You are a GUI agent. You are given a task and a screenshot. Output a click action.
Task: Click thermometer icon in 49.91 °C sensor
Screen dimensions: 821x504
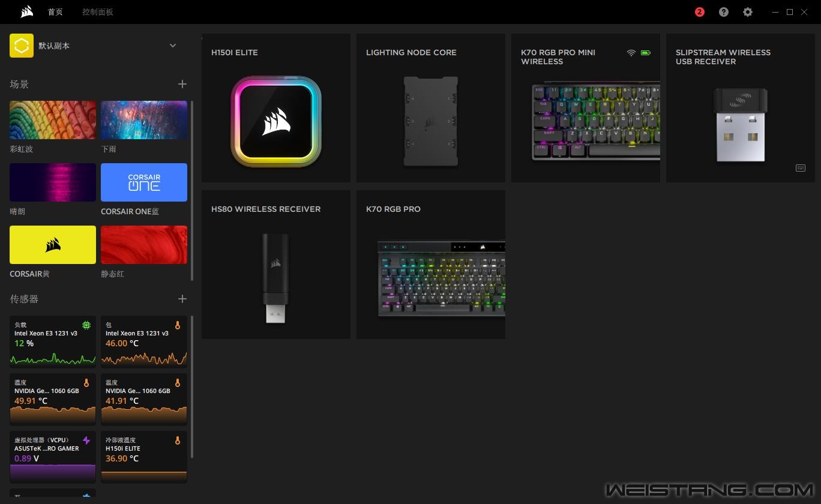pyautogui.click(x=86, y=383)
